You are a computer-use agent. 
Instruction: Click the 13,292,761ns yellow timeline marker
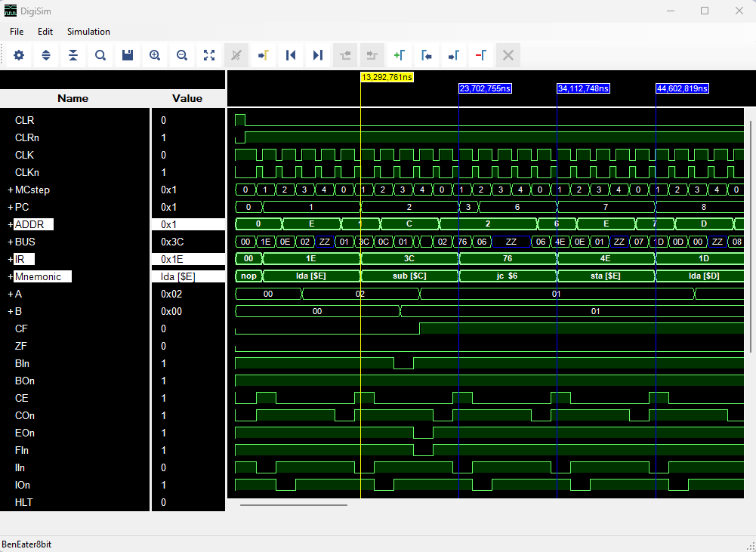pos(387,76)
